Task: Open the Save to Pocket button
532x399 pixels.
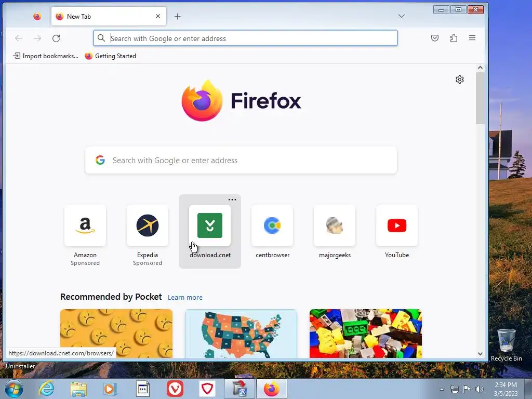Action: click(435, 38)
